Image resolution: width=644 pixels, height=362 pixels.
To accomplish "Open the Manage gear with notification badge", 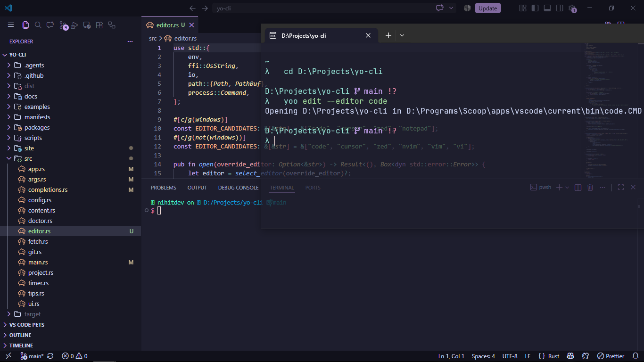I will [x=572, y=8].
